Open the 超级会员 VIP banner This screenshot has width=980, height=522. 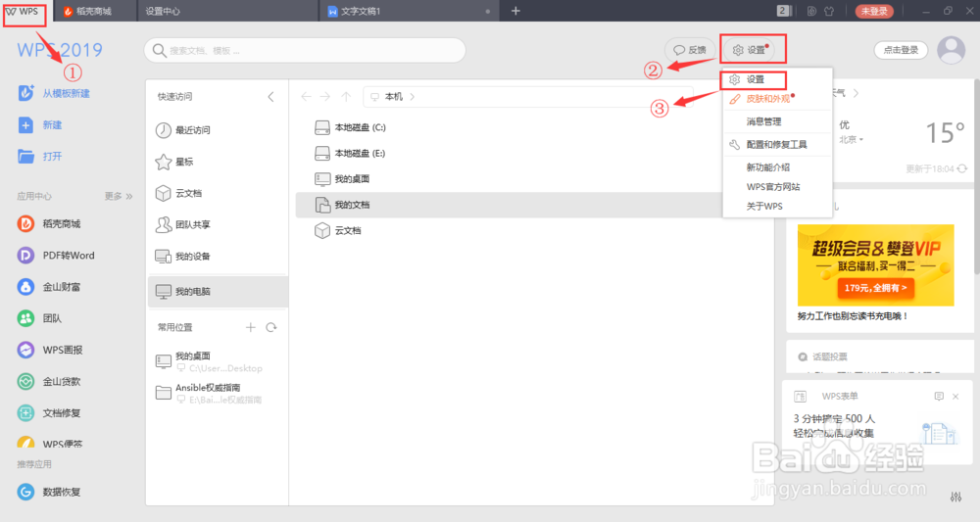875,264
